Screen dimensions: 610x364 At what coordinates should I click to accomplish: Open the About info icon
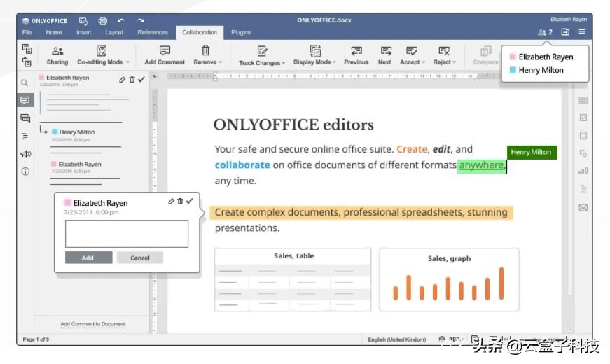[x=25, y=171]
